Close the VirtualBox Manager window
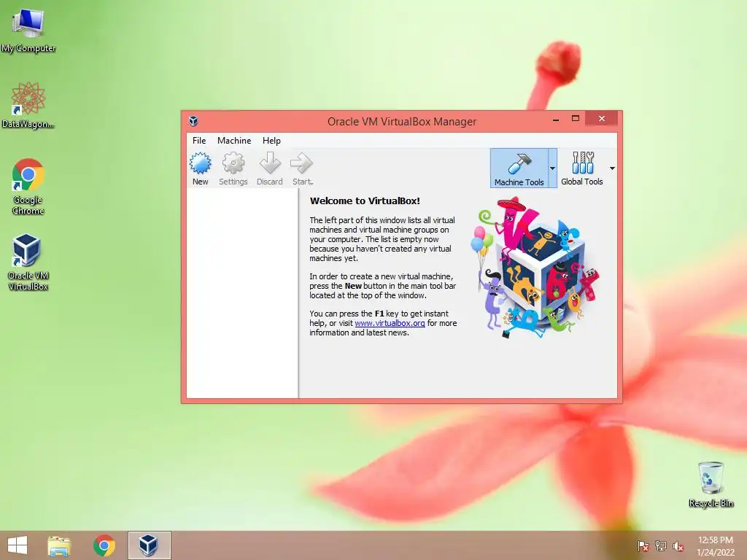The height and width of the screenshot is (560, 747). (602, 119)
